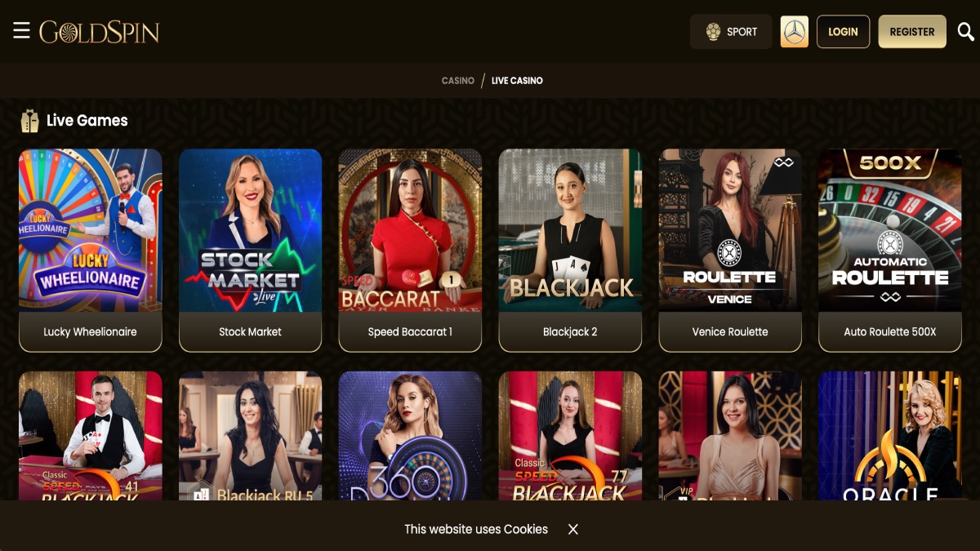Open the search magnifier icon
The height and width of the screenshot is (551, 980).
tap(965, 32)
